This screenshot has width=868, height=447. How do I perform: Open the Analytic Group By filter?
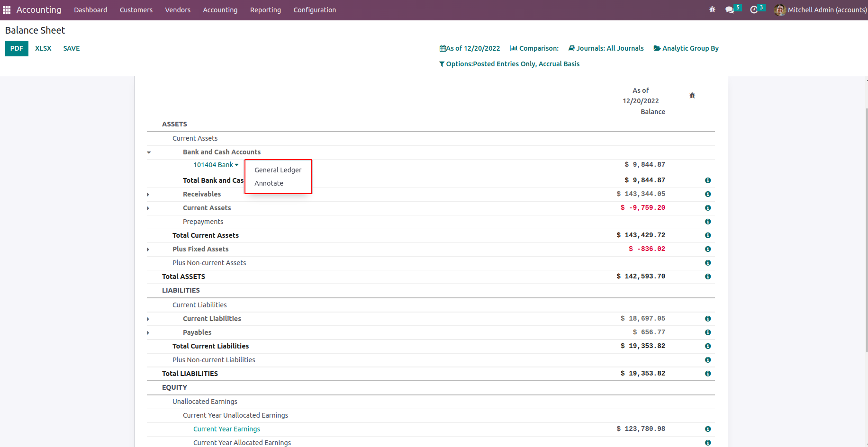click(686, 48)
